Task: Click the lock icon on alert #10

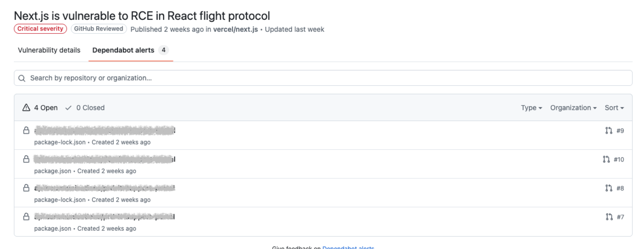Action: click(x=26, y=159)
